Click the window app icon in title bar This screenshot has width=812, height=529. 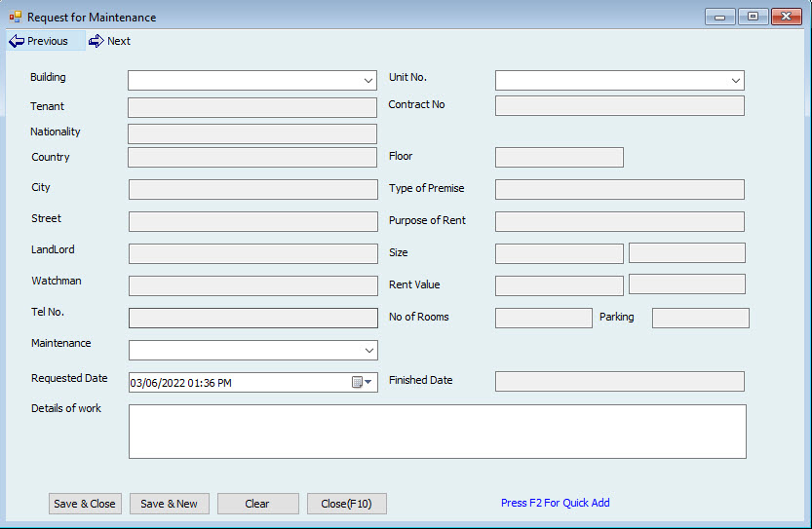point(15,17)
